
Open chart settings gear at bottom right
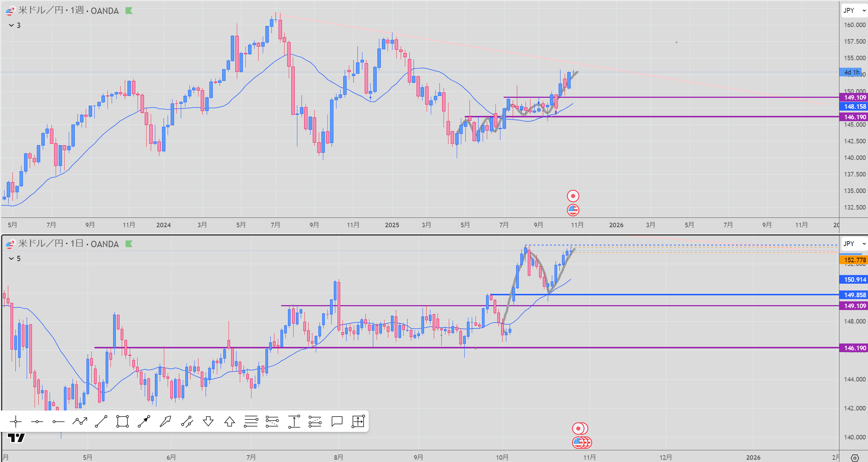854,457
